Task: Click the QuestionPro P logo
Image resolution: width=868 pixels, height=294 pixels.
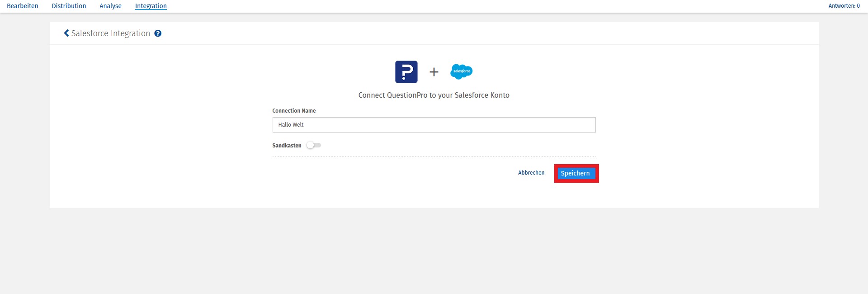Action: click(406, 72)
